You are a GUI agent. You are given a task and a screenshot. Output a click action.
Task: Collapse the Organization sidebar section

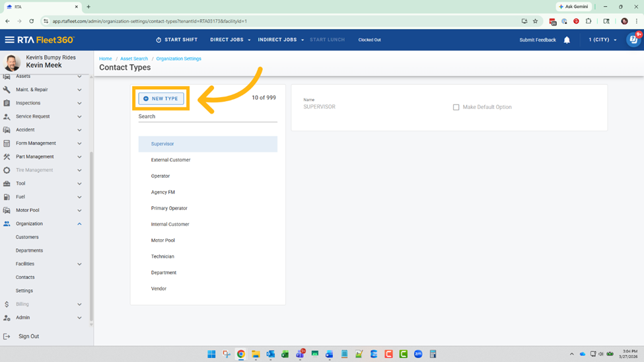point(79,224)
